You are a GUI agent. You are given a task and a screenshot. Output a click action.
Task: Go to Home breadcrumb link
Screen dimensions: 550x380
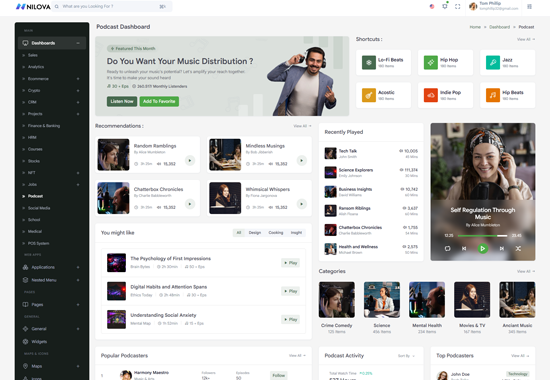point(475,27)
